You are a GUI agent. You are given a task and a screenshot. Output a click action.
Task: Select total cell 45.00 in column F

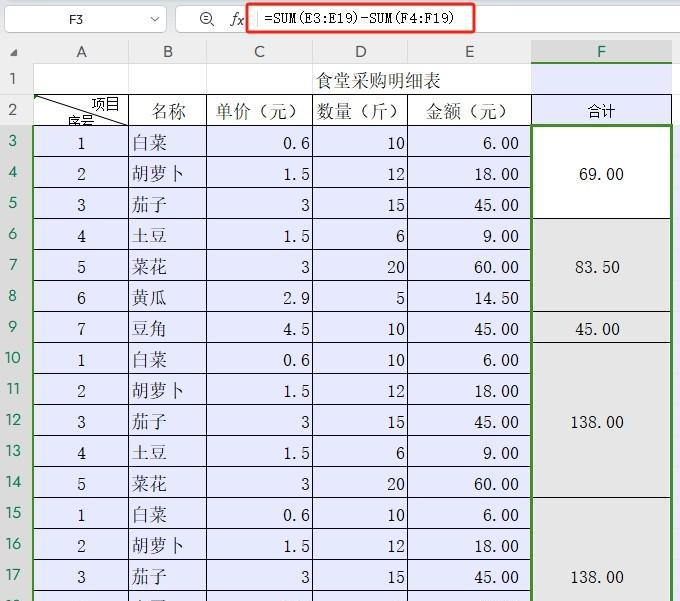(602, 328)
